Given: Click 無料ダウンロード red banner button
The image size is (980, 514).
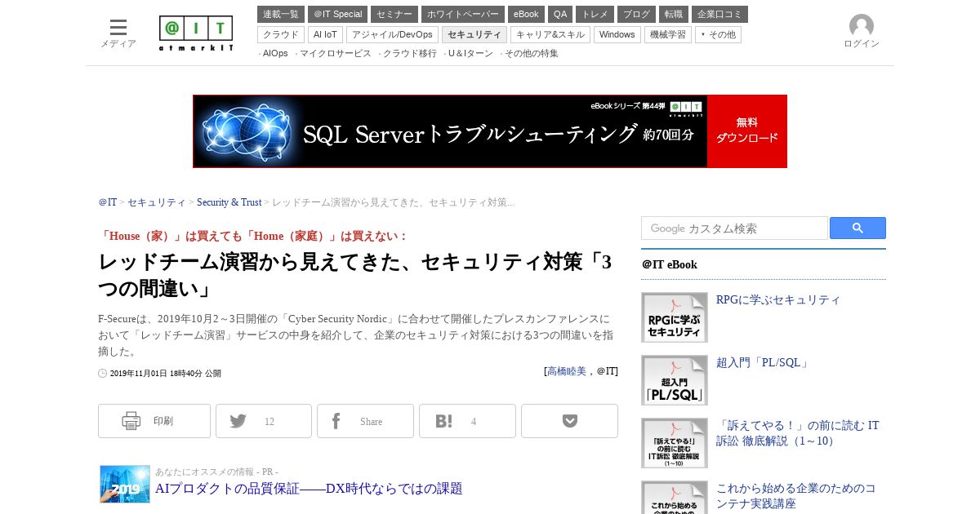Looking at the screenshot, I should (x=746, y=131).
